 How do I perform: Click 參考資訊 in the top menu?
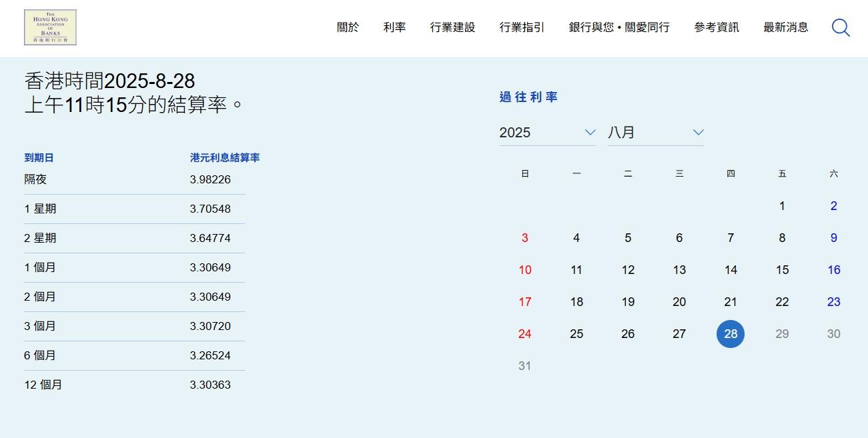pos(716,27)
